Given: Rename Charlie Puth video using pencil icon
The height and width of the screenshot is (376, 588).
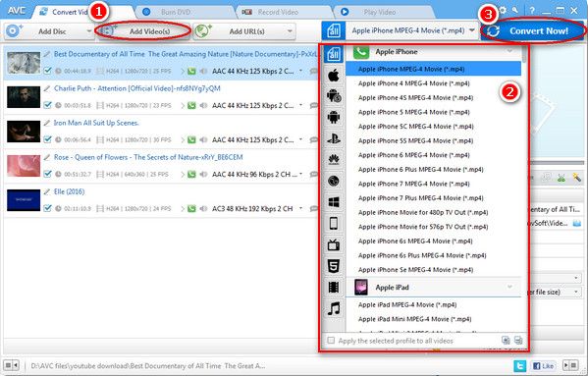Looking at the screenshot, I should pos(47,88).
